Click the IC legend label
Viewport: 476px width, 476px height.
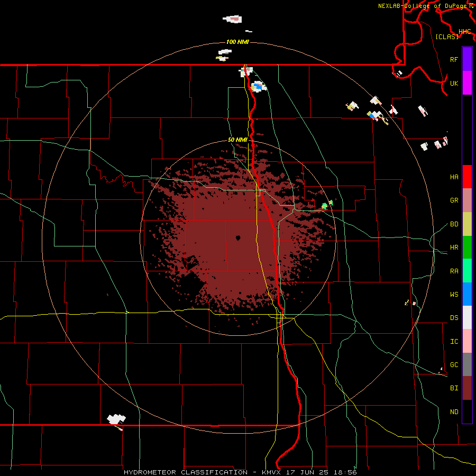[x=454, y=342]
